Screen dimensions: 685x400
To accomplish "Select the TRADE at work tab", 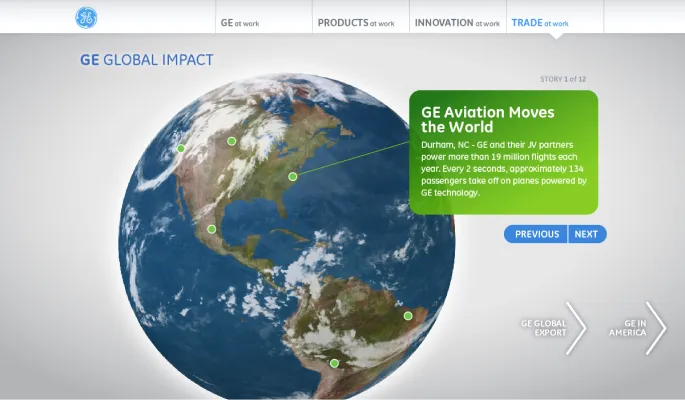I will pyautogui.click(x=540, y=23).
